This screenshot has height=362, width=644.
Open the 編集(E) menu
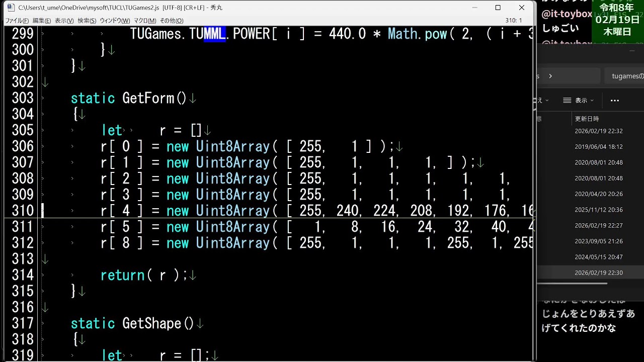tap(42, 21)
